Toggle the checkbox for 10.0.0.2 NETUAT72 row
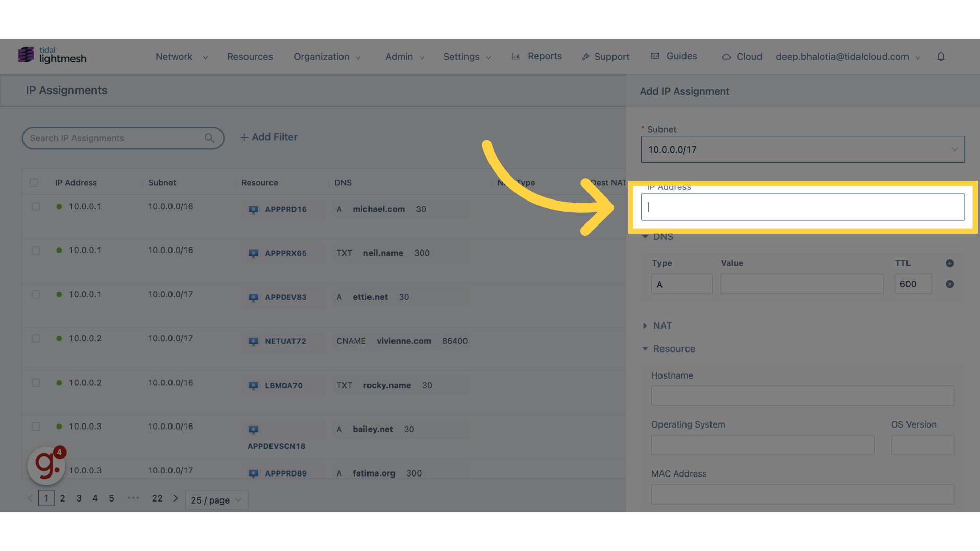This screenshot has width=980, height=551. (x=35, y=339)
